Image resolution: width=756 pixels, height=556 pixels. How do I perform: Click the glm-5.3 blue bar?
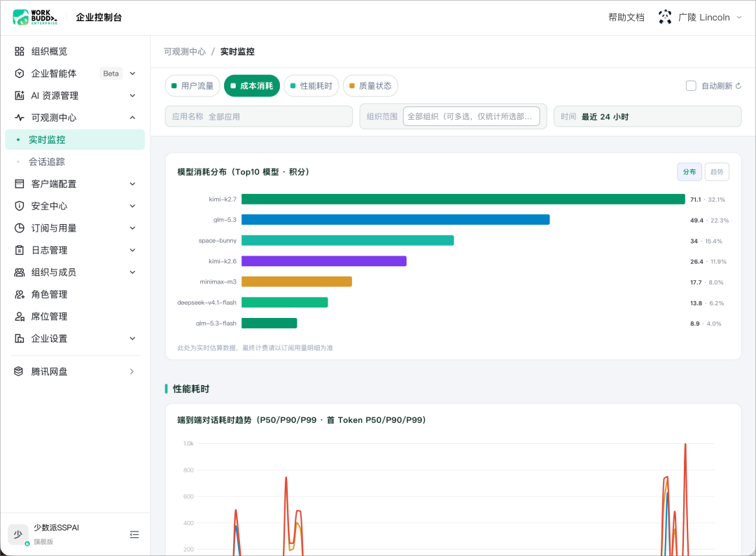point(395,220)
